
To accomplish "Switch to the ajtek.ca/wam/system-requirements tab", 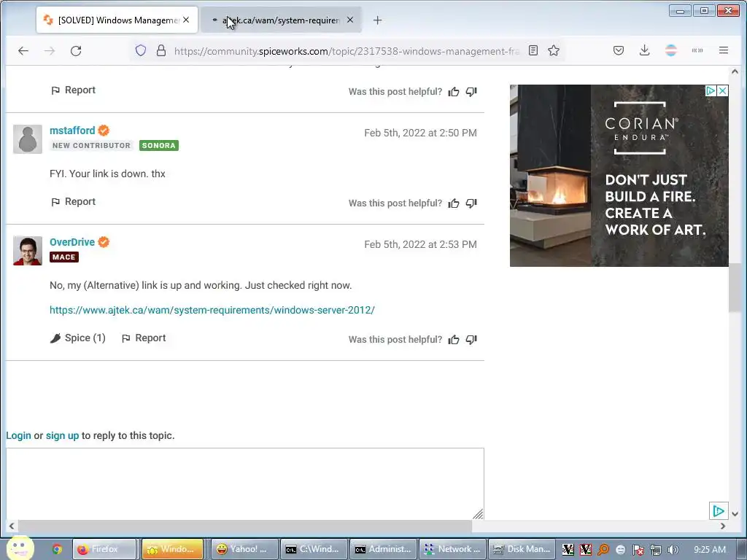I will (281, 20).
